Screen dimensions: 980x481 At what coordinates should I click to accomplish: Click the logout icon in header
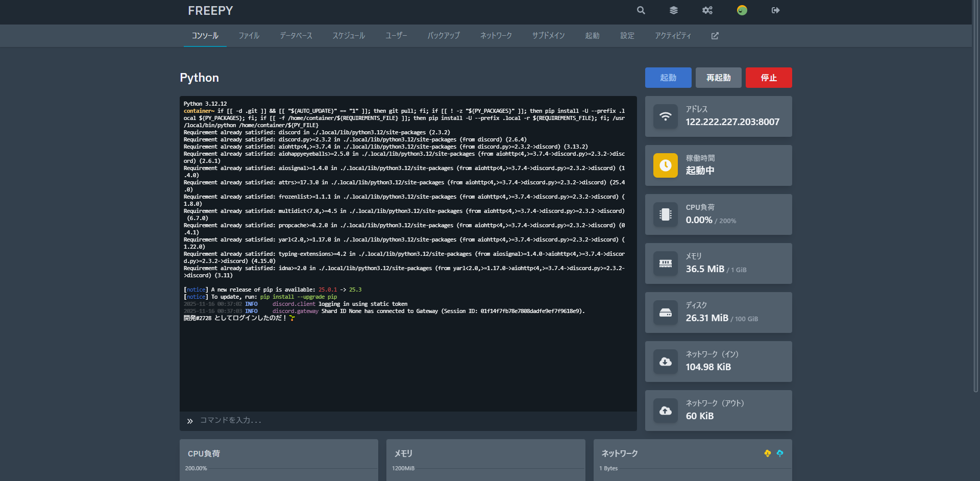pyautogui.click(x=775, y=10)
